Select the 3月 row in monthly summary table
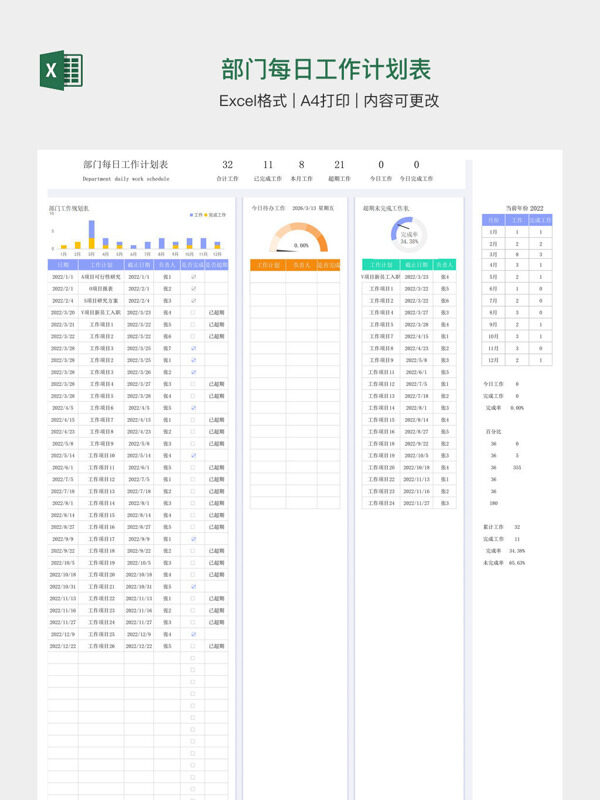Image resolution: width=600 pixels, height=800 pixels. [517, 254]
